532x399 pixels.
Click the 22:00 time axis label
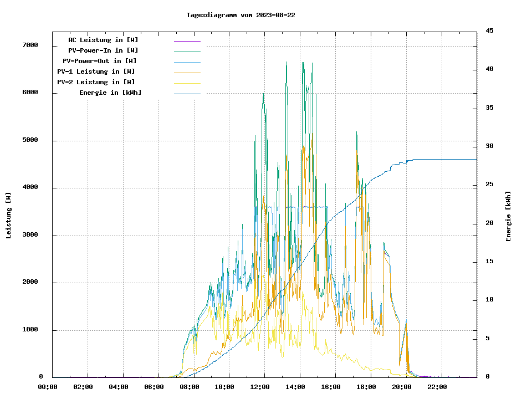click(437, 387)
